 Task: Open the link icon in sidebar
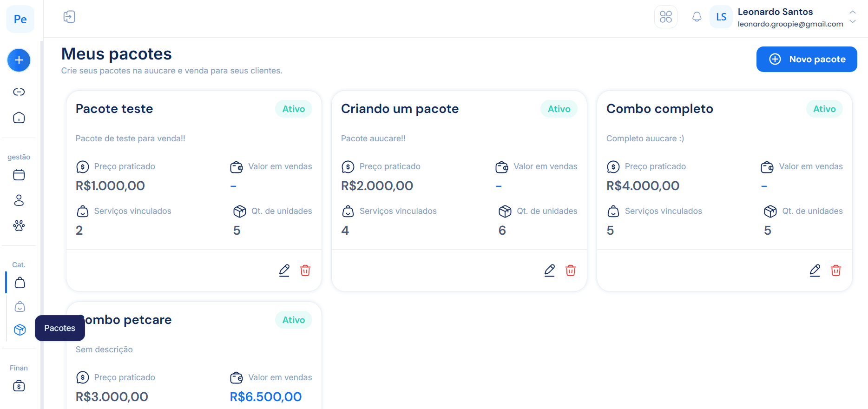tap(19, 92)
